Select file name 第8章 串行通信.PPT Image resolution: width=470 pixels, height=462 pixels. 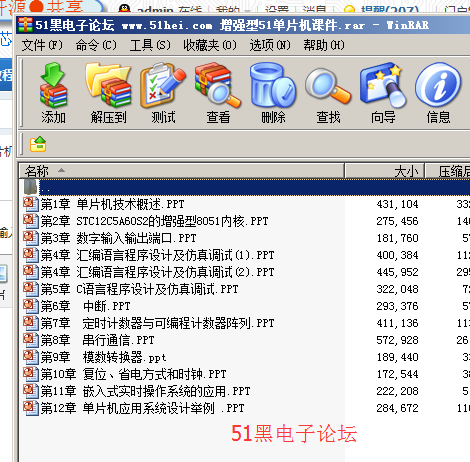coord(97,340)
